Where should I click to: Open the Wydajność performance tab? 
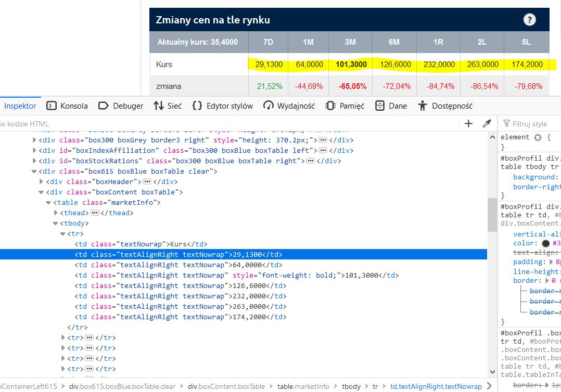click(x=289, y=106)
